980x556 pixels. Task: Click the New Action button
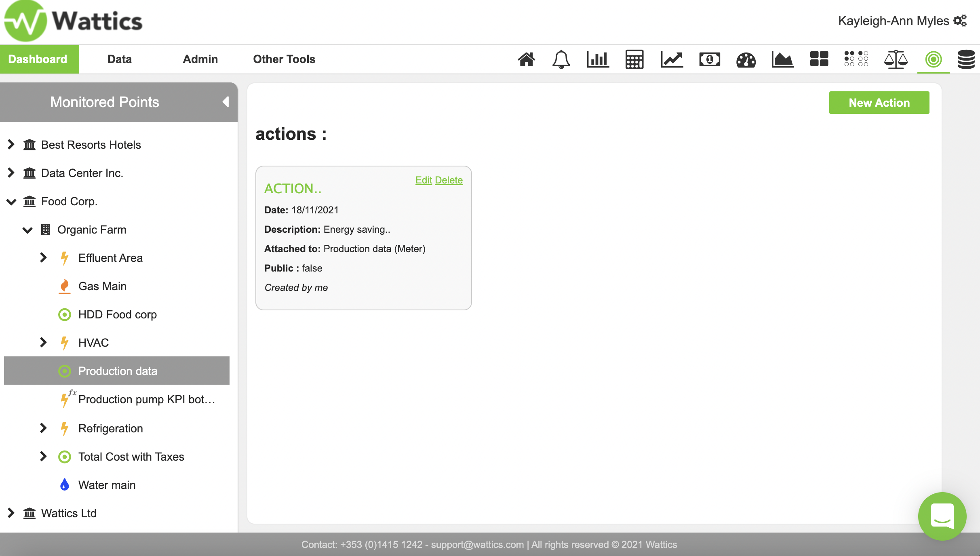879,103
